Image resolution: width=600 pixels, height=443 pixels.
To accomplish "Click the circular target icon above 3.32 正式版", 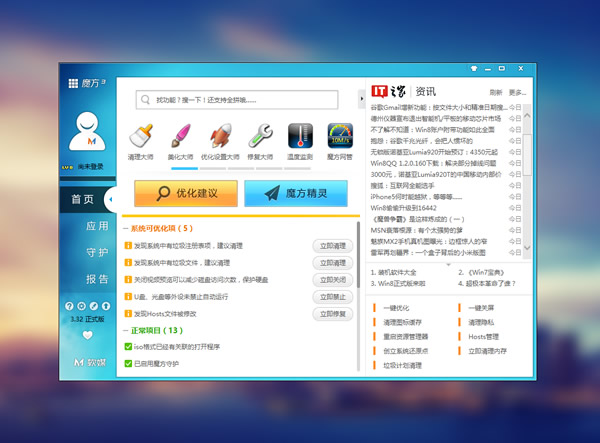I will [82, 306].
